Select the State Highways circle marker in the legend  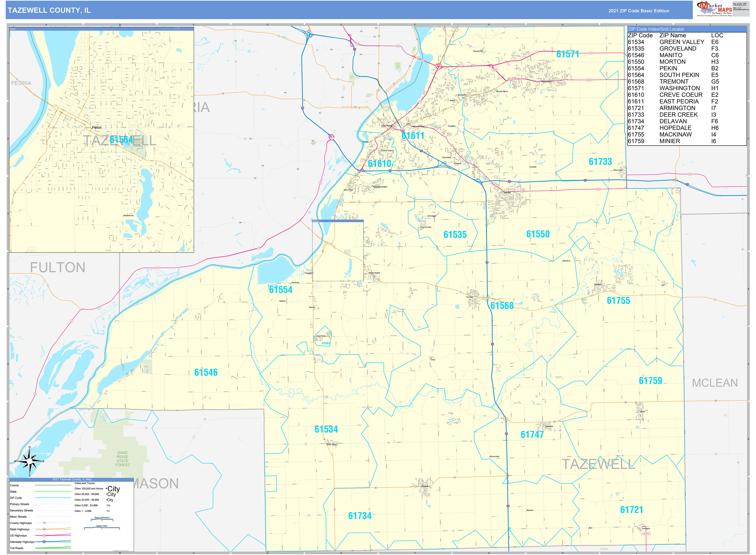click(44, 529)
